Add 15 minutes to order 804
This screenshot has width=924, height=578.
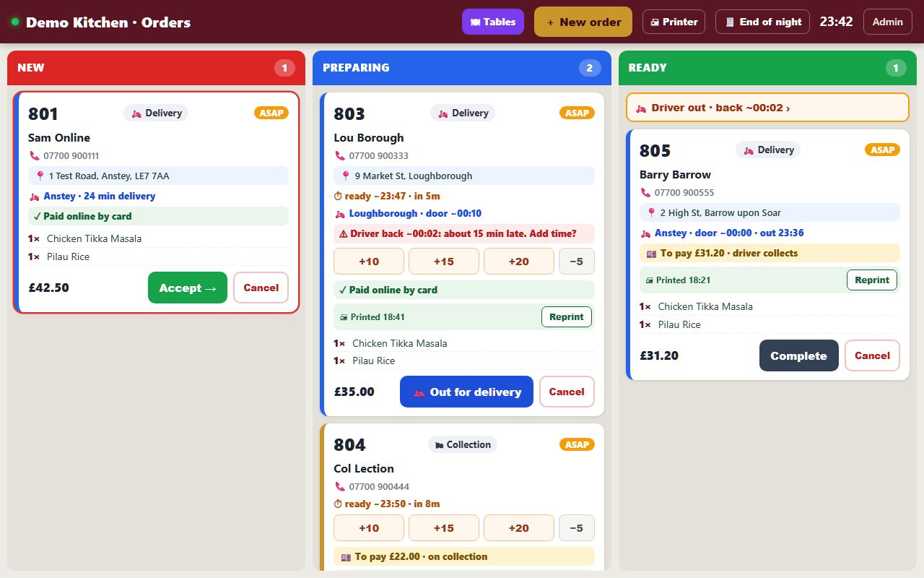(x=444, y=527)
